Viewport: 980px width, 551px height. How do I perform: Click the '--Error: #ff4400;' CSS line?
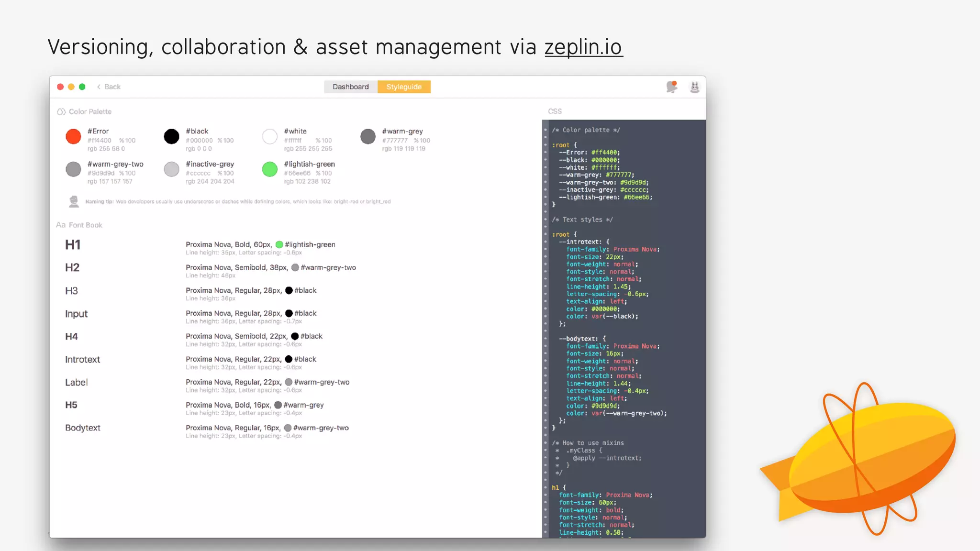tap(589, 153)
